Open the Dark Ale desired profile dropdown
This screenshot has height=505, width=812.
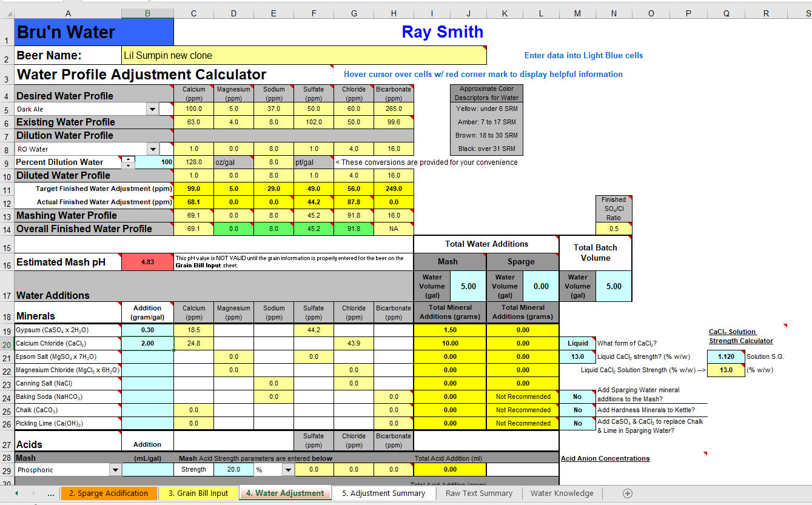[x=152, y=109]
